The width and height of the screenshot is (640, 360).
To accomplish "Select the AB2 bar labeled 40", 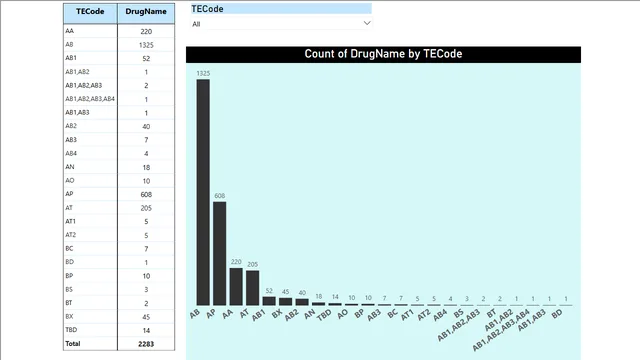I will [302, 302].
